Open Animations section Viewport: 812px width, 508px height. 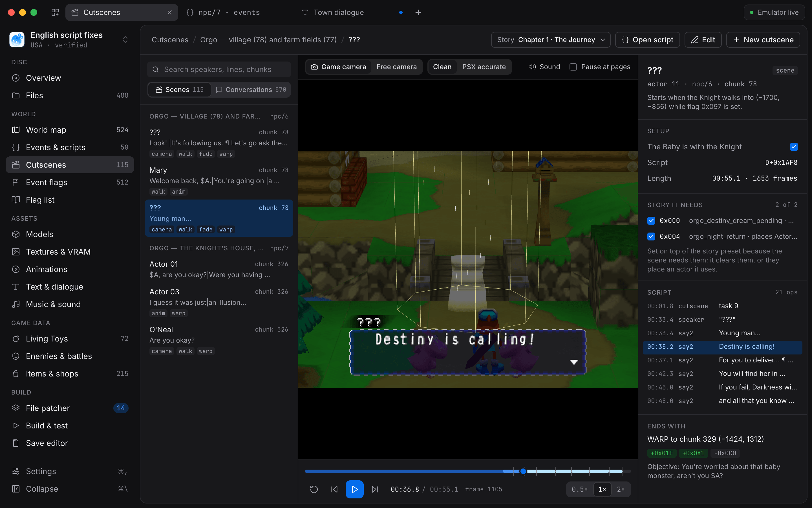(x=70, y=269)
